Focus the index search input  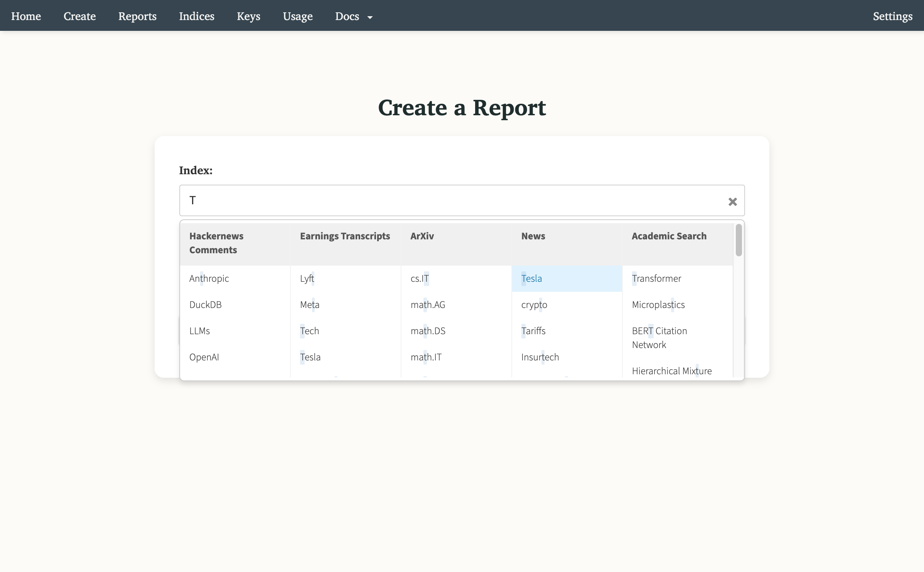(x=424, y=200)
